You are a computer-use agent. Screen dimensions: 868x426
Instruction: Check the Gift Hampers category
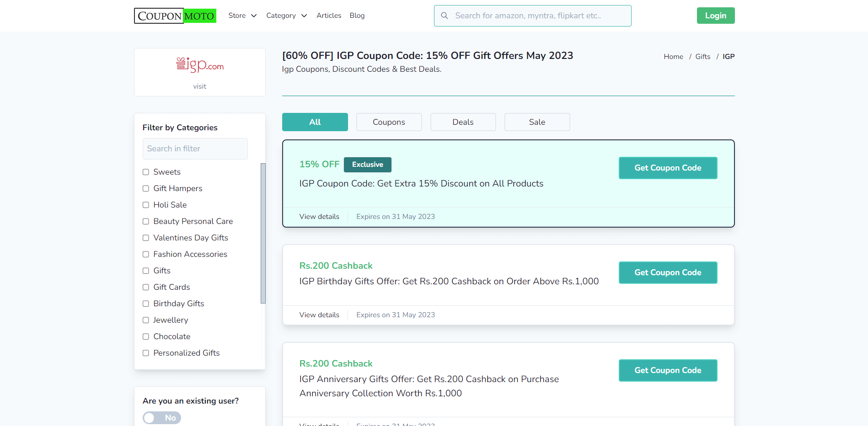point(146,188)
